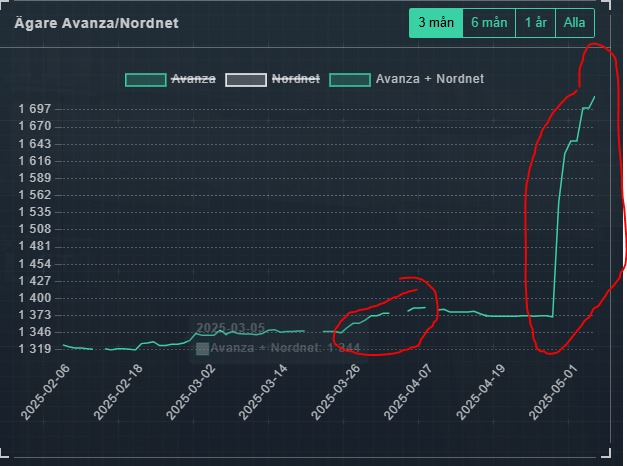The image size is (627, 466).
Task: Click the tooltip value Avanza + Nordnet: 1 344
Action: (286, 348)
